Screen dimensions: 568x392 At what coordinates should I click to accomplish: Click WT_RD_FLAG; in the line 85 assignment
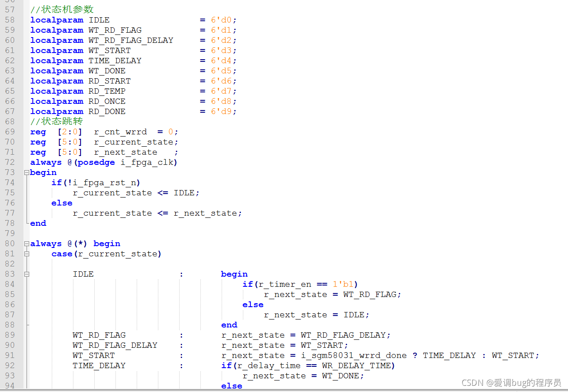(x=372, y=294)
